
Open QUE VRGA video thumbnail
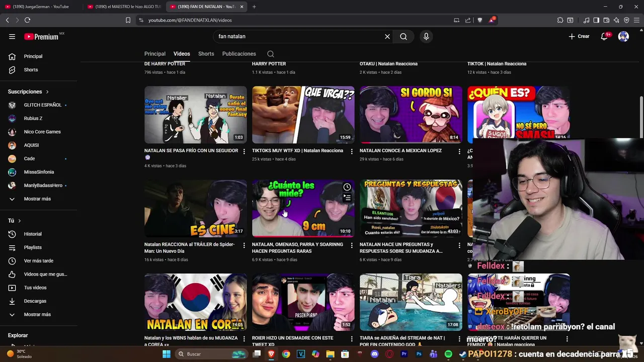(x=303, y=115)
